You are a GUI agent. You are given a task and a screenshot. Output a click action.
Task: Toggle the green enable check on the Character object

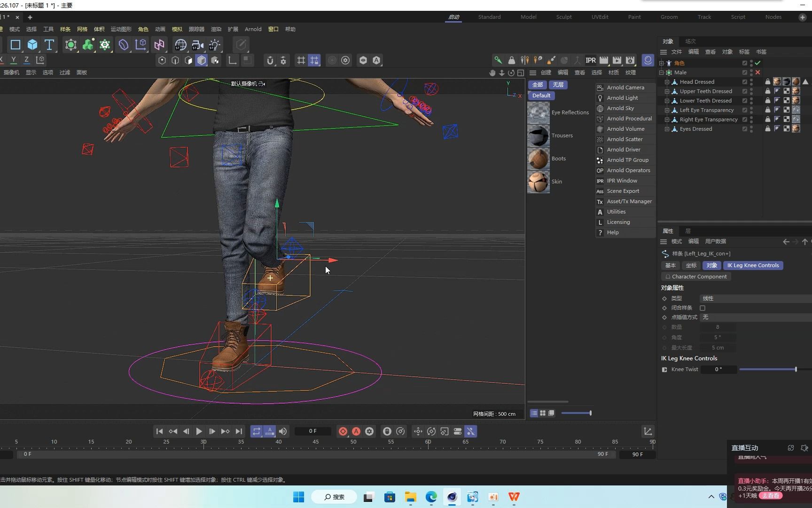(x=757, y=63)
